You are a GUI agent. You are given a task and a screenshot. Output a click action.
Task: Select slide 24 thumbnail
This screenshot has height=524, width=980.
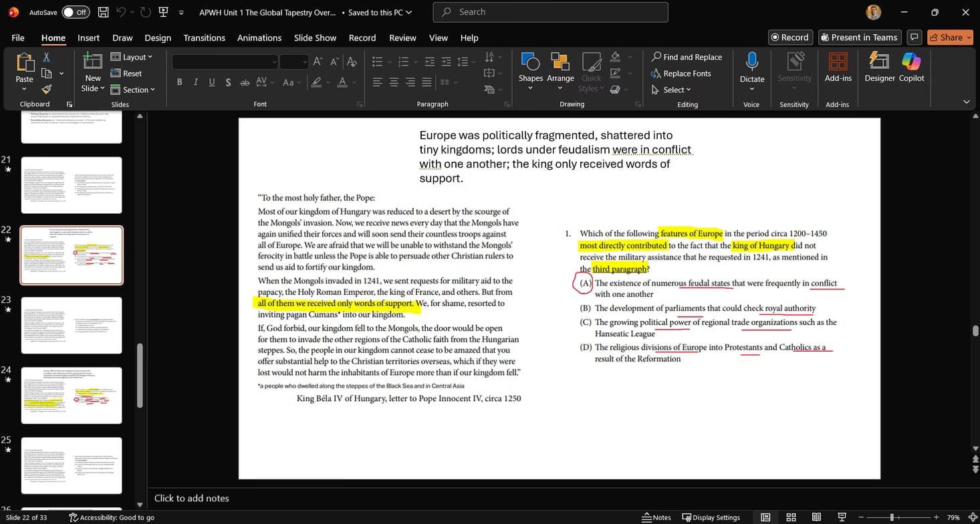(71, 395)
